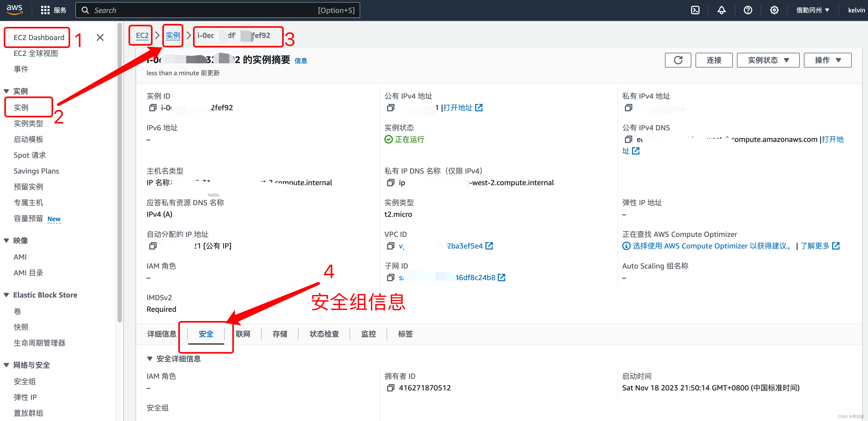Image resolution: width=868 pixels, height=421 pixels.
Task: Open the 操作 actions dropdown
Action: coord(828,60)
